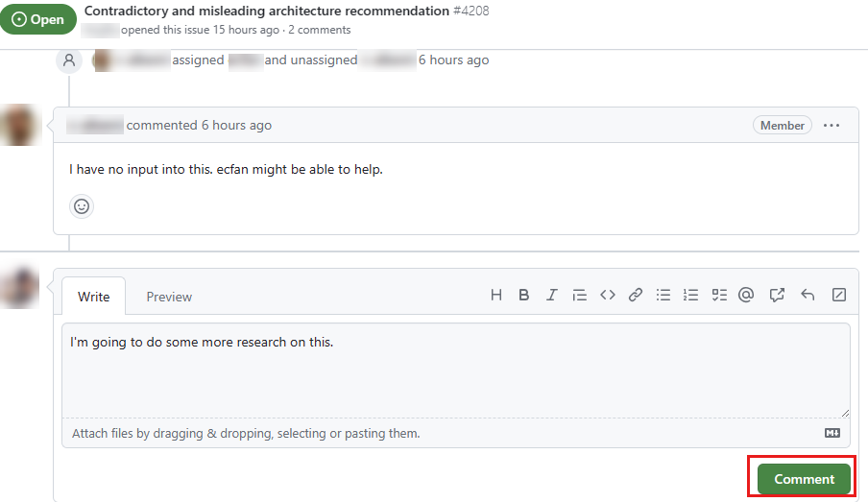Click the '6 hours ago' comment timestamp
Image resolution: width=868 pixels, height=502 pixels.
236,125
